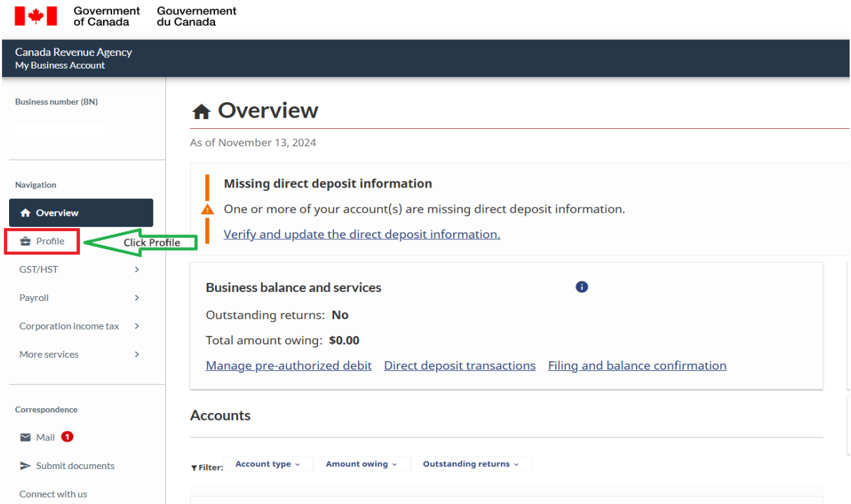Expand the Payroll chevron arrow

(137, 297)
